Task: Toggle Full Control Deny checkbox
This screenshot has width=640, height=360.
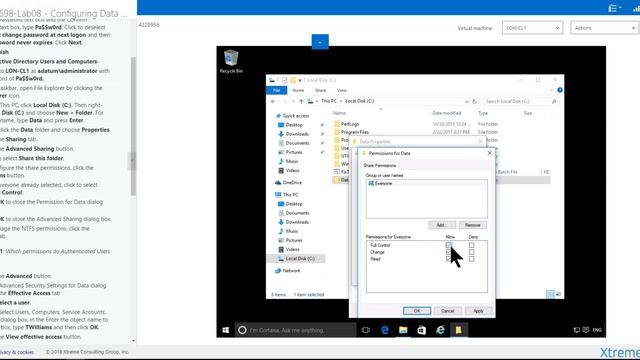Action: click(x=471, y=245)
